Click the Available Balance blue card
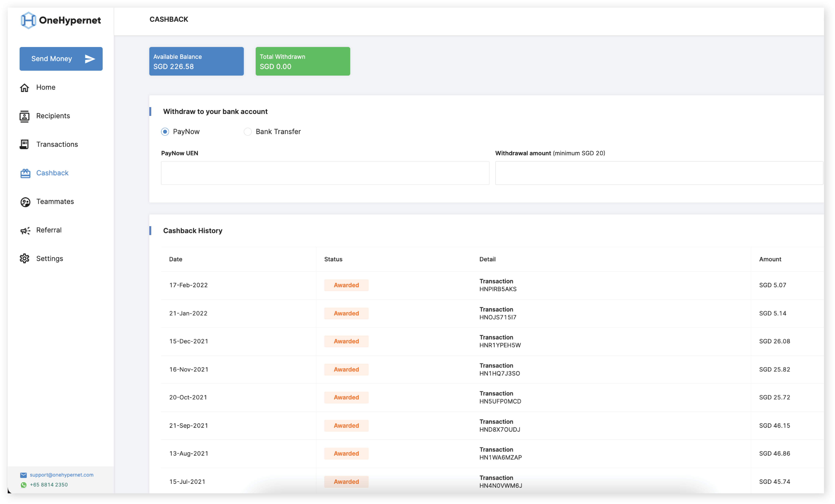Image resolution: width=835 pixels, height=504 pixels. [x=196, y=61]
